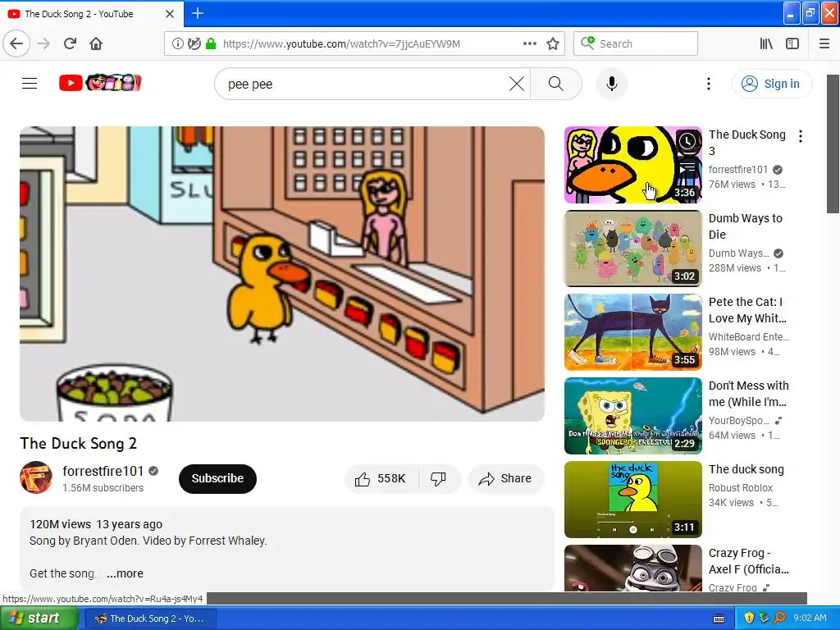Click the green padlock security icon
This screenshot has width=840, height=630.
[x=211, y=43]
